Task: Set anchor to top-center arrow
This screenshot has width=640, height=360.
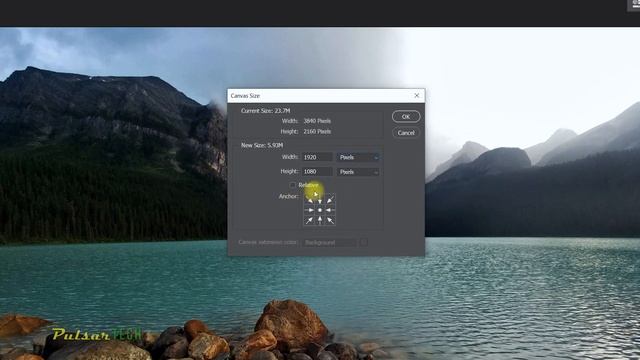Action: click(320, 200)
